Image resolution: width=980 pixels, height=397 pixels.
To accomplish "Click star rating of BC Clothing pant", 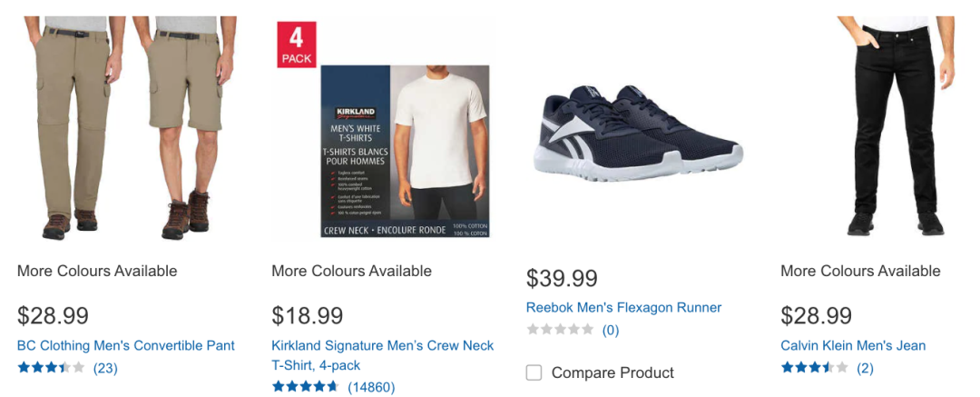I will pos(51,368).
